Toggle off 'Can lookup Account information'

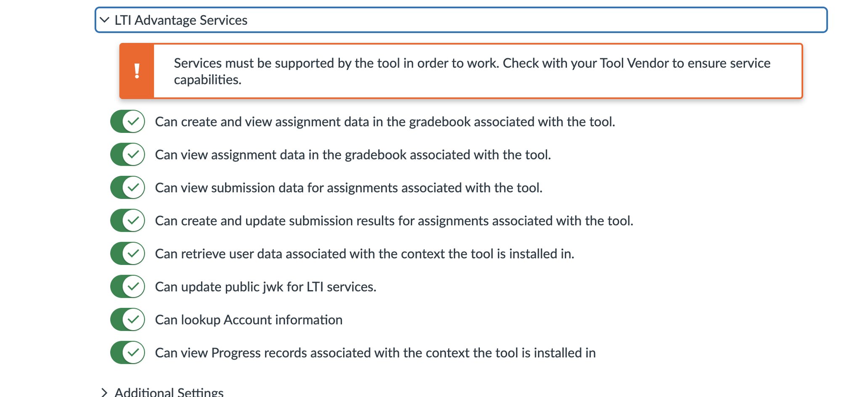127,320
